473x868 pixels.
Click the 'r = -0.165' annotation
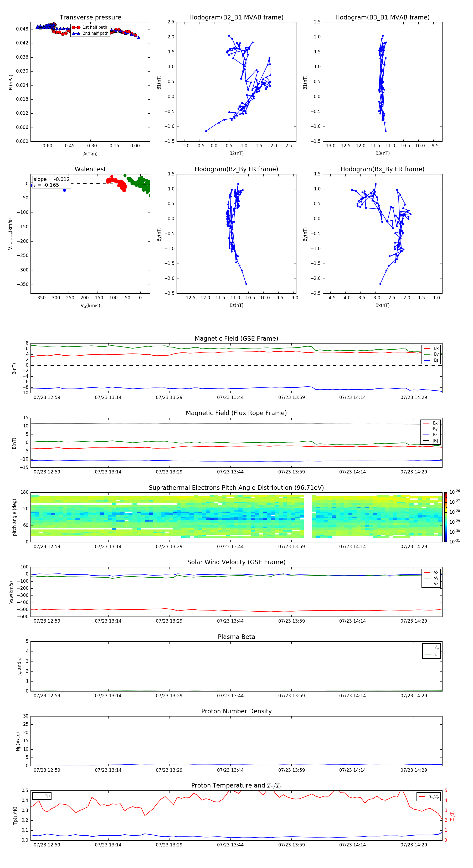tap(47, 185)
